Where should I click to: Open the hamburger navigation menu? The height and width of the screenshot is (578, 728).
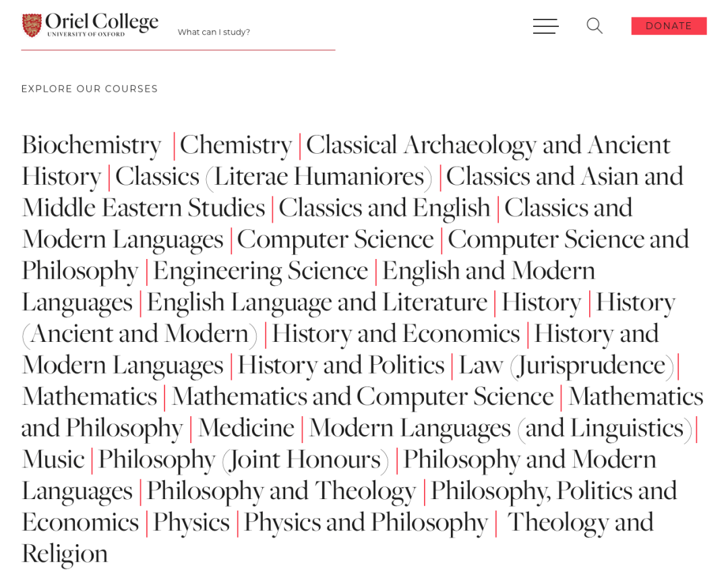click(x=545, y=26)
